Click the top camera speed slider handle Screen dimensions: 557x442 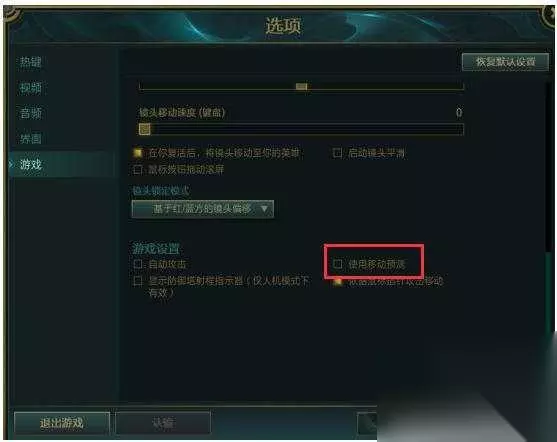pos(301,86)
